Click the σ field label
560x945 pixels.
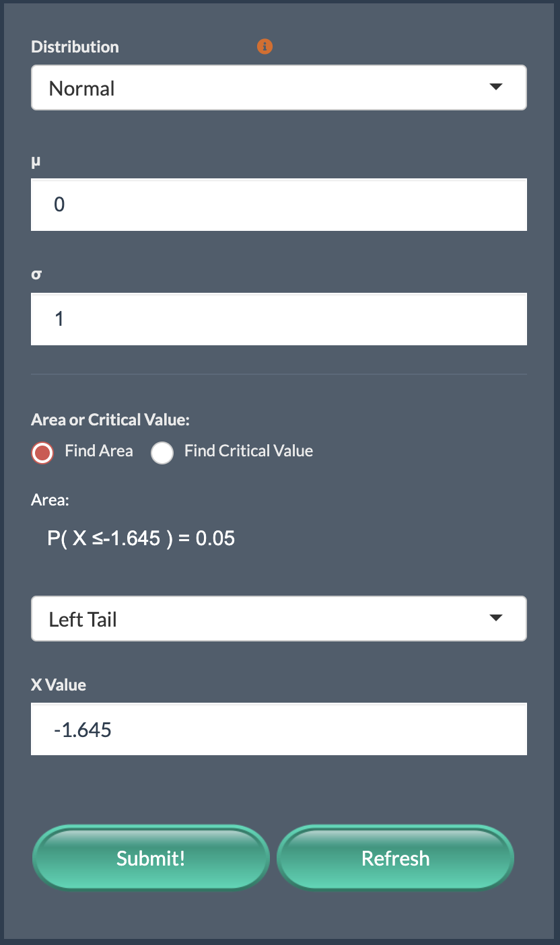pos(37,275)
